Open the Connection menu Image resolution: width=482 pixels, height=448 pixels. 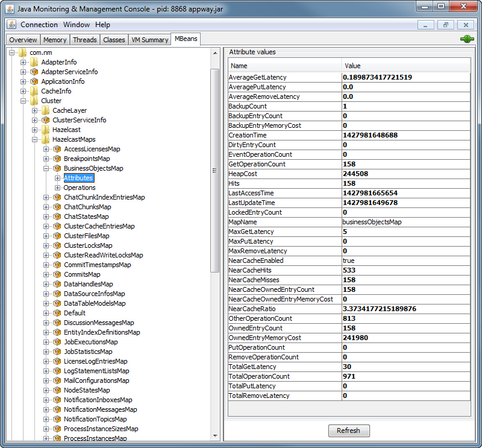tap(39, 25)
